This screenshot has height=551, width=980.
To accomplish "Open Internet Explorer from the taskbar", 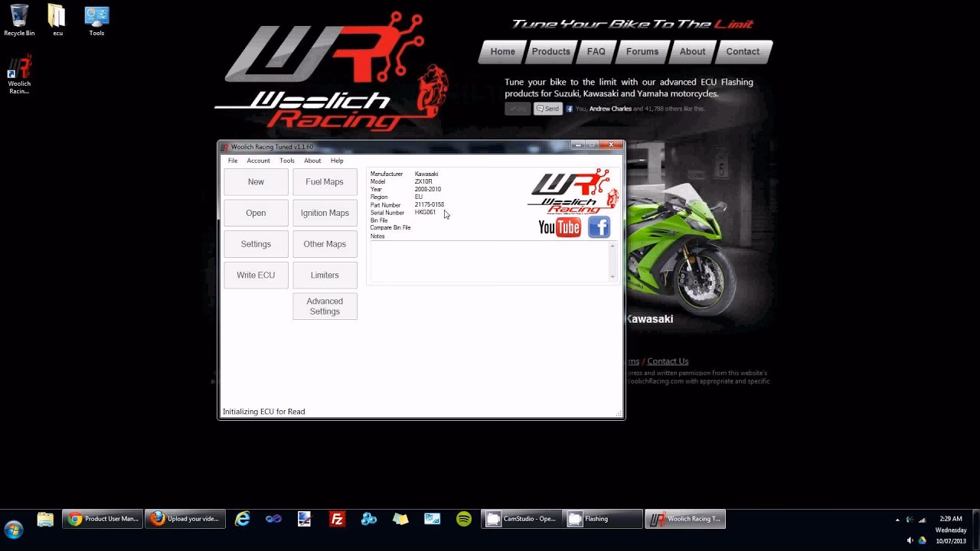I will click(x=243, y=519).
